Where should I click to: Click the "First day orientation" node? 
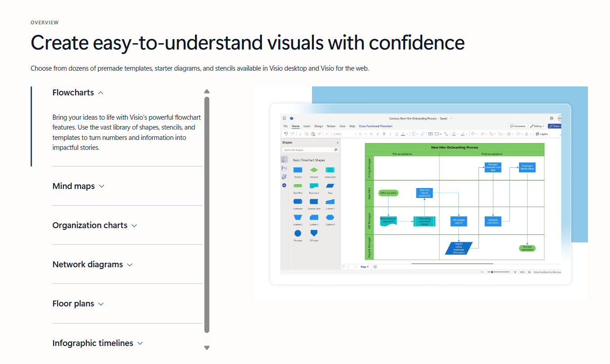tap(527, 248)
